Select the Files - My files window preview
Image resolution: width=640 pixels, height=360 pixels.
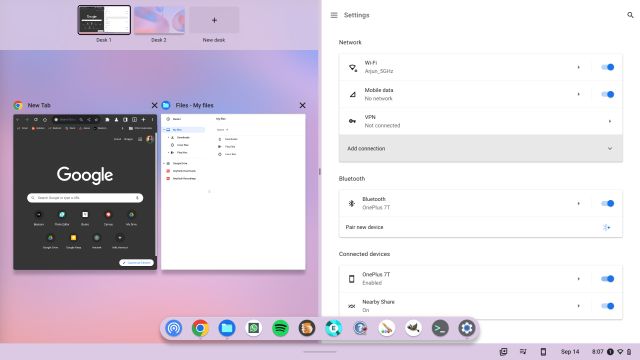(x=233, y=192)
